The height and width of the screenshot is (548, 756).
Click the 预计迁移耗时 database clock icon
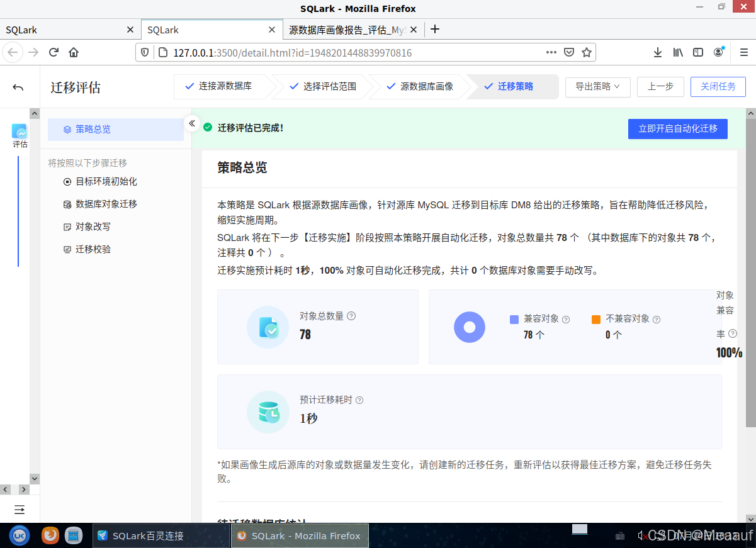coord(268,412)
